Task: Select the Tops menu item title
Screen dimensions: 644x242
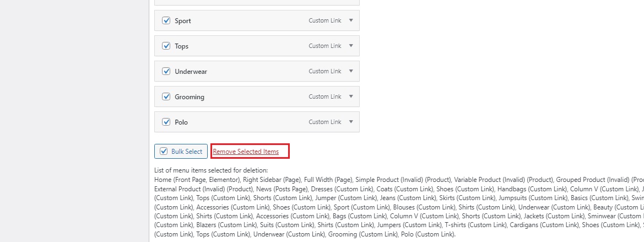Action: 182,46
